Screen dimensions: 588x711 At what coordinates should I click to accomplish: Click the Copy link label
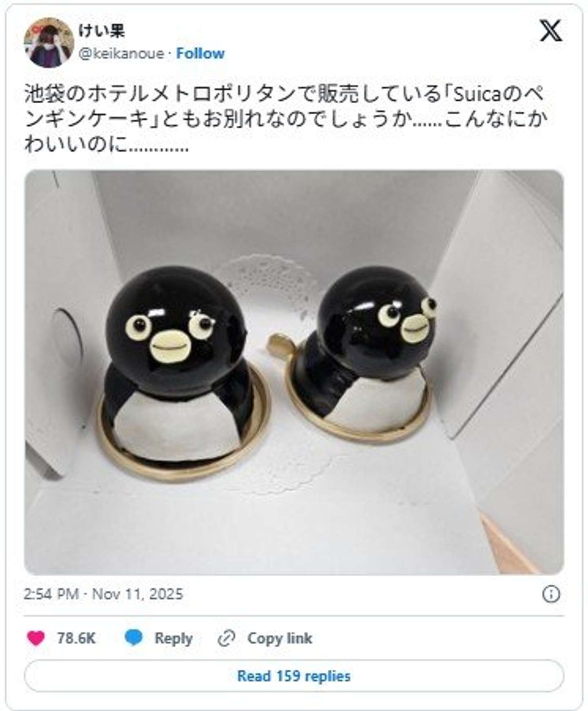click(x=280, y=638)
